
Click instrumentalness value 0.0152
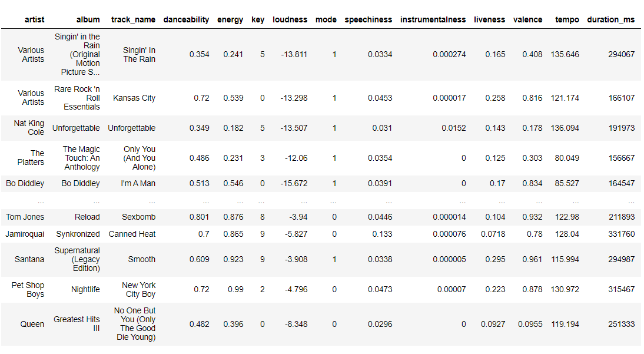point(454,128)
